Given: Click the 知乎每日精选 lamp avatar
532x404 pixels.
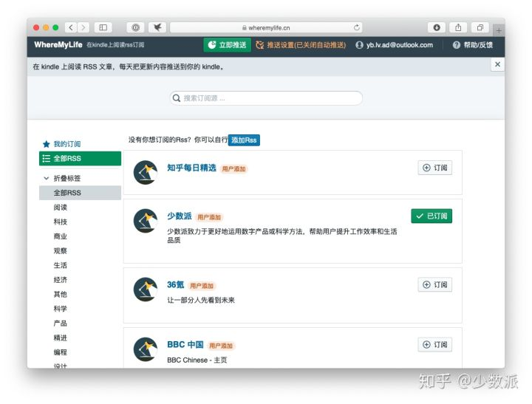Looking at the screenshot, I should tap(146, 172).
